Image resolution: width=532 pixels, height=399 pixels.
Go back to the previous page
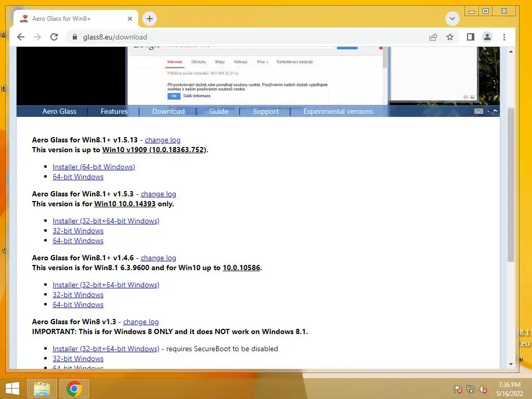(21, 37)
